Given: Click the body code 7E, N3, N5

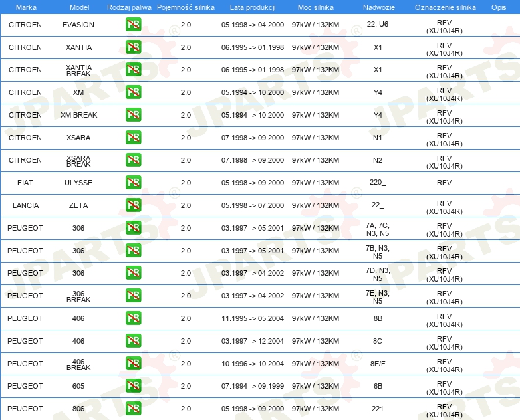Looking at the screenshot, I should click(378, 297).
